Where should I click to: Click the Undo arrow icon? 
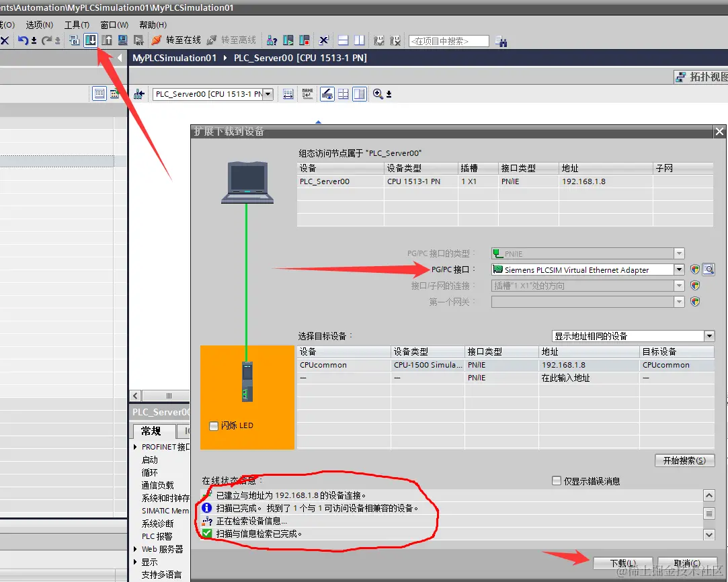coord(23,40)
